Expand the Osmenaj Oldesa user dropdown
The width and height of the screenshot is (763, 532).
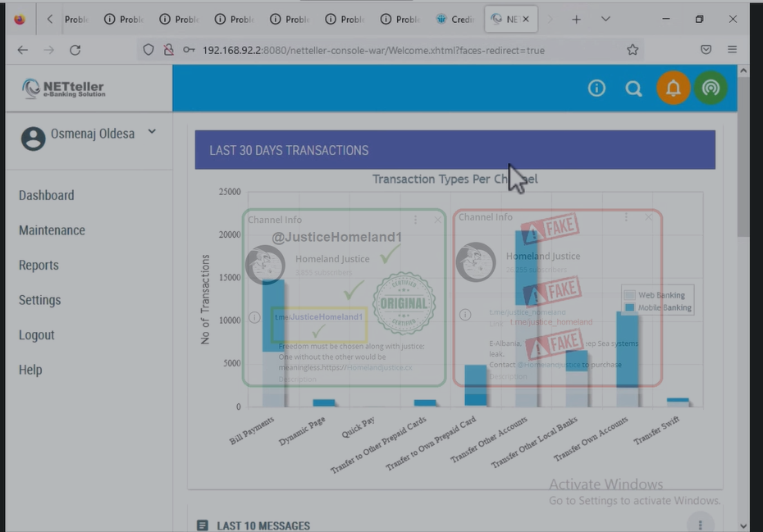click(152, 132)
